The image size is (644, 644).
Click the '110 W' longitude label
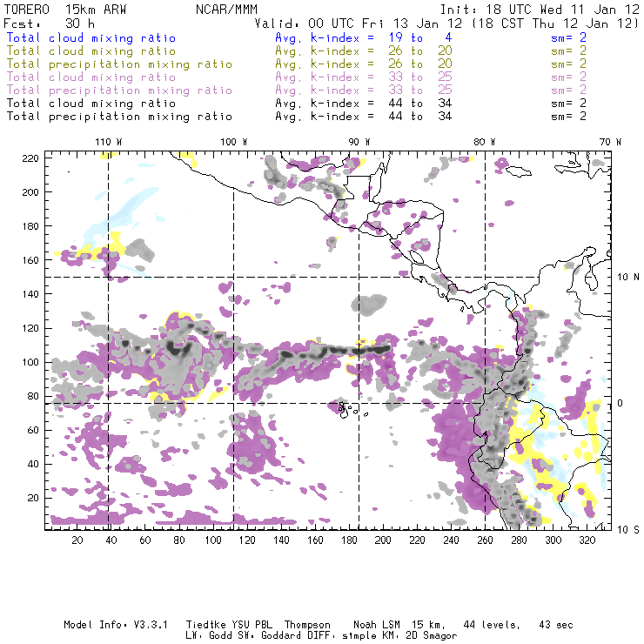pyautogui.click(x=109, y=142)
